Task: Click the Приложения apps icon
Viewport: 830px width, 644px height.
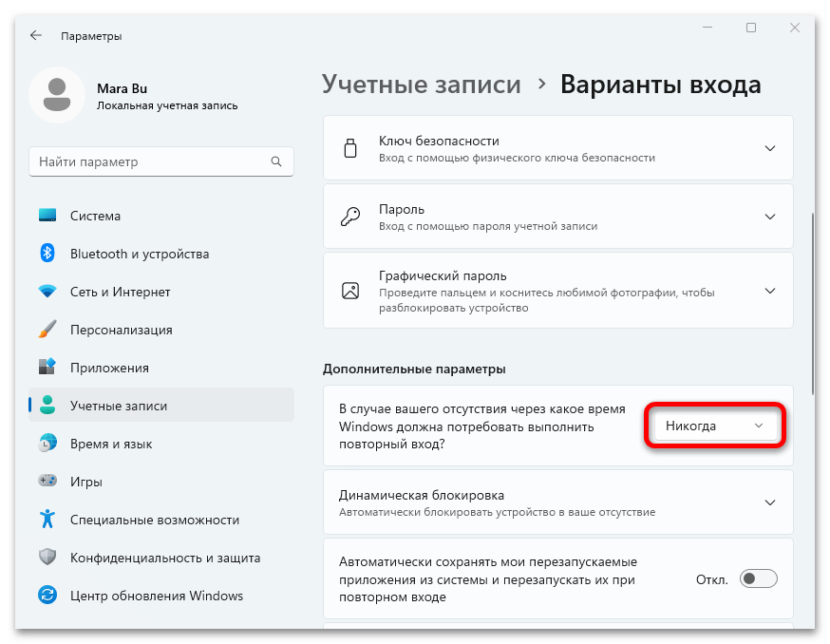Action: (47, 367)
